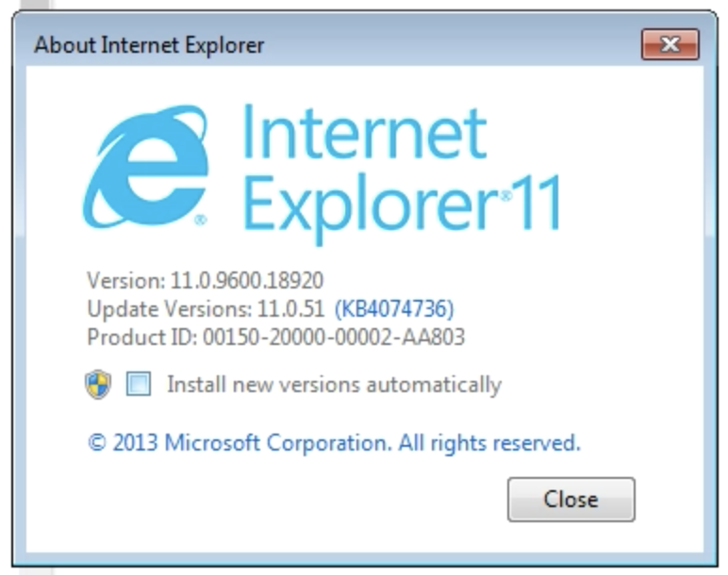
Task: Dismiss dialog with the Close button
Action: point(571,500)
